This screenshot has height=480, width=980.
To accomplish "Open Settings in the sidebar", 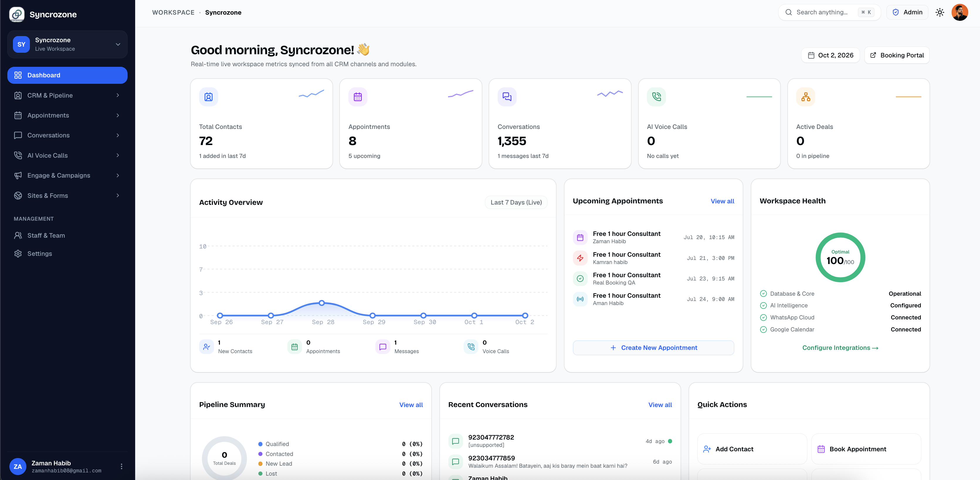I will click(67, 253).
